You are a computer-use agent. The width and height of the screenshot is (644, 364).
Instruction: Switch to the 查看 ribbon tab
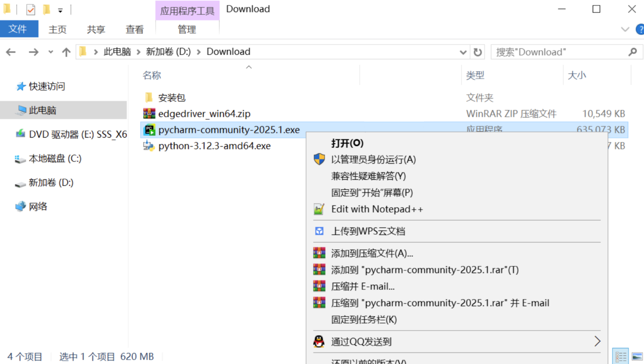tap(135, 30)
